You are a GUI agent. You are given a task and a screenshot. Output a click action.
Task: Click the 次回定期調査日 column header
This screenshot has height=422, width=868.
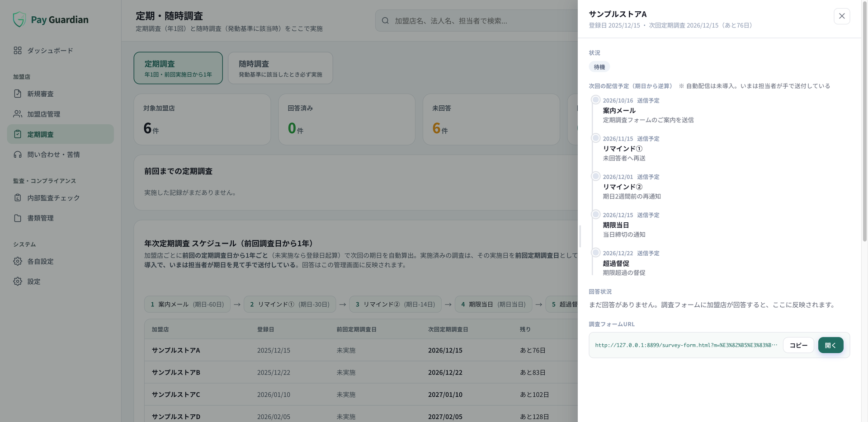[x=448, y=329]
